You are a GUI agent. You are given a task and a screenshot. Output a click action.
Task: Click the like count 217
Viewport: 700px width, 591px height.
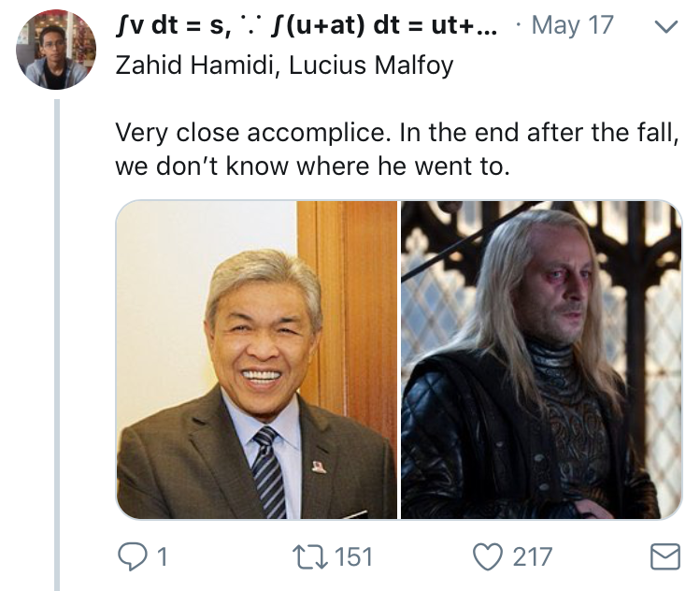click(533, 557)
